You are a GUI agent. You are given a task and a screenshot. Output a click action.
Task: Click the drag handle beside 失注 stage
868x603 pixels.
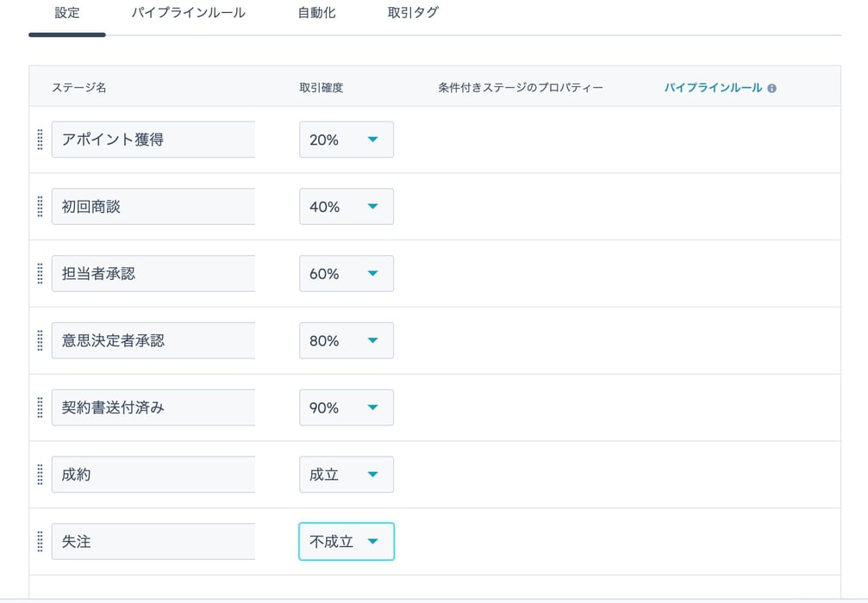(x=39, y=541)
